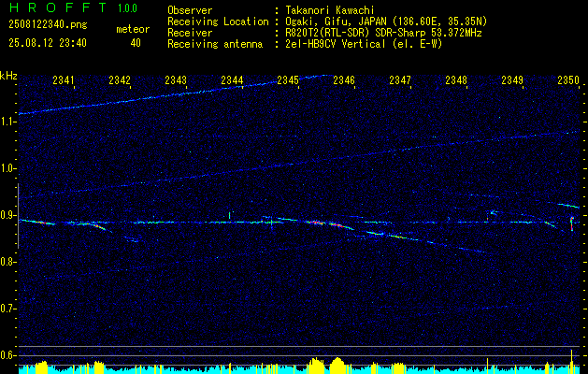
Task: Click time marker 2345
Action: click(288, 79)
